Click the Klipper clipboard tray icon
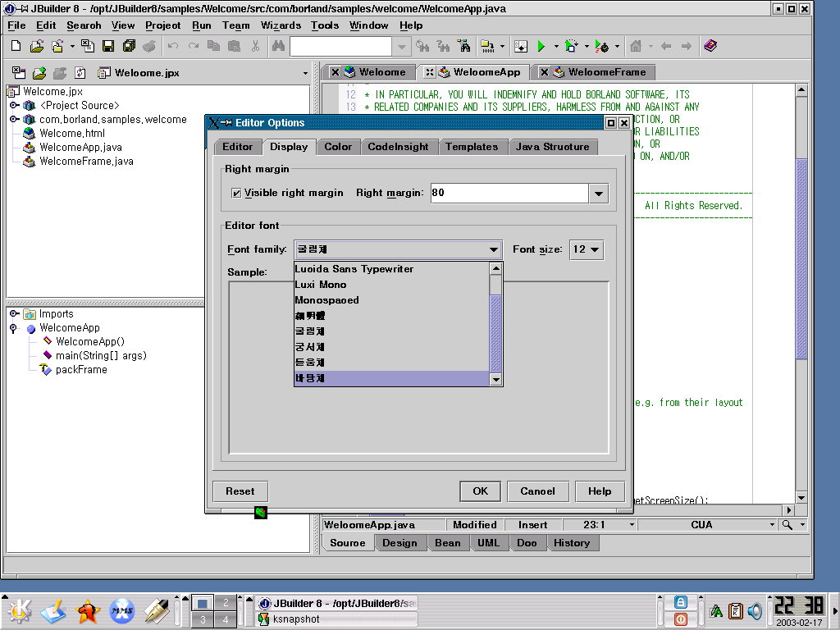The width and height of the screenshot is (840, 630). pyautogui.click(x=736, y=610)
